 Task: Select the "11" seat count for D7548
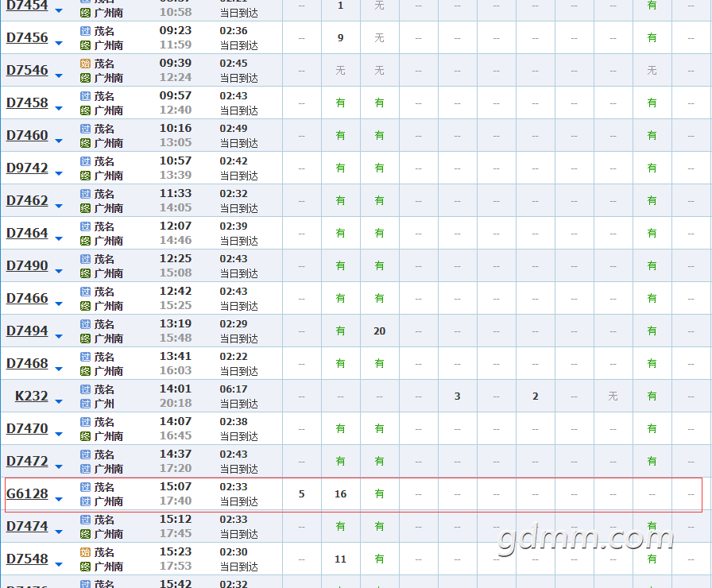[341, 559]
